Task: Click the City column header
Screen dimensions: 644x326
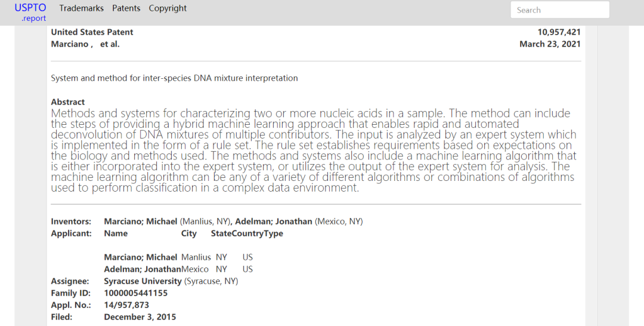Action: click(x=188, y=233)
